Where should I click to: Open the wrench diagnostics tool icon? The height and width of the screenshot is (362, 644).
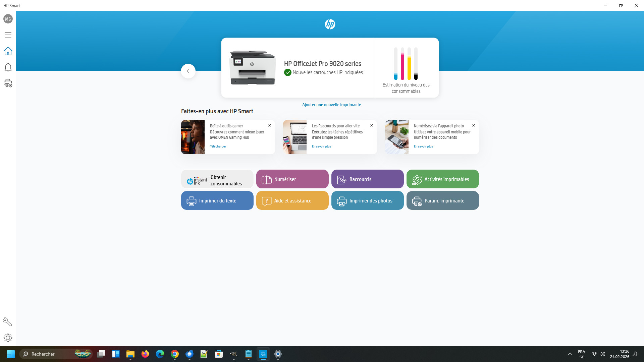click(7, 322)
